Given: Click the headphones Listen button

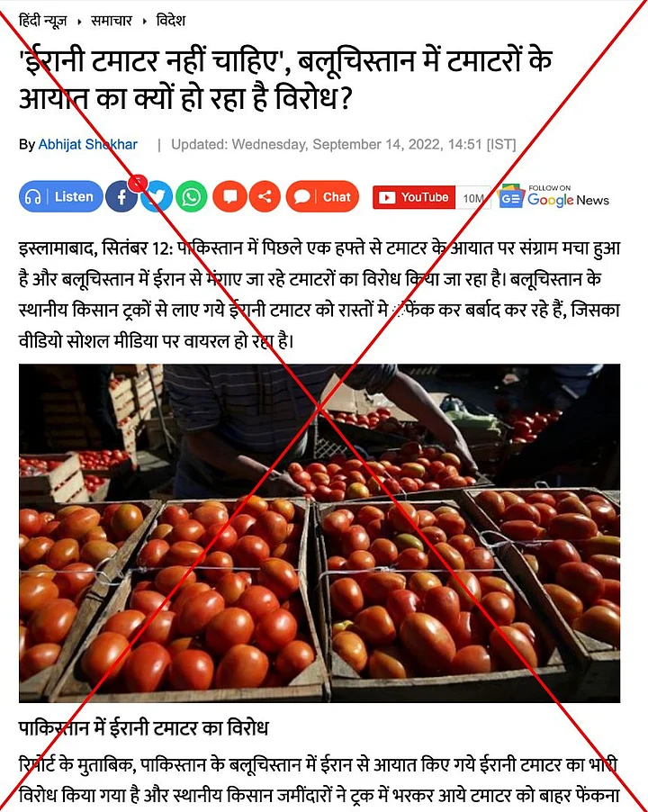Looking at the screenshot, I should (x=61, y=197).
